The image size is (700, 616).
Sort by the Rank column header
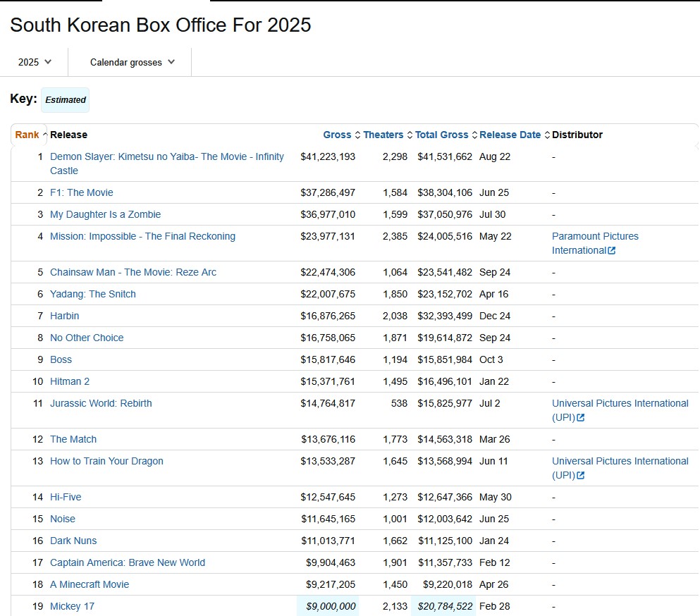pos(27,135)
